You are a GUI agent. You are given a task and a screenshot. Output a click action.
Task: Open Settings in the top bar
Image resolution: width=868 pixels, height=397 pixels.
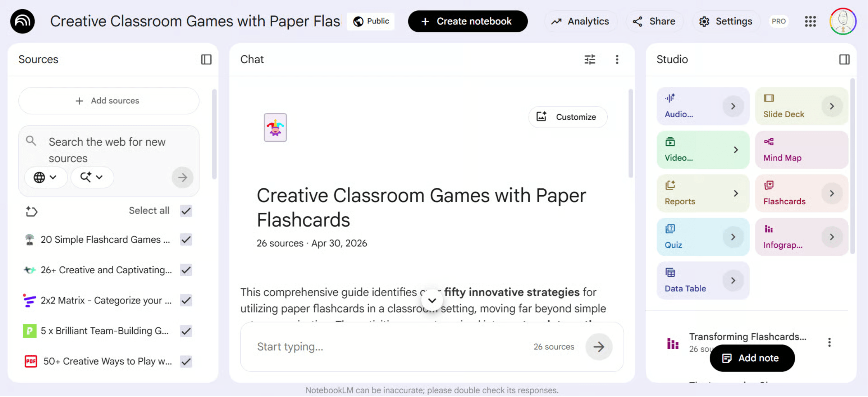coord(726,21)
